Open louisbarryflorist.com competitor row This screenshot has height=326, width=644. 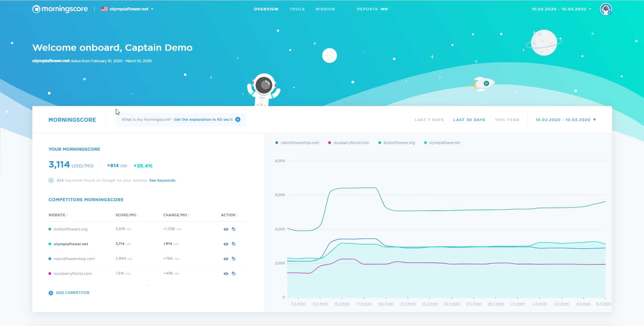148,274
